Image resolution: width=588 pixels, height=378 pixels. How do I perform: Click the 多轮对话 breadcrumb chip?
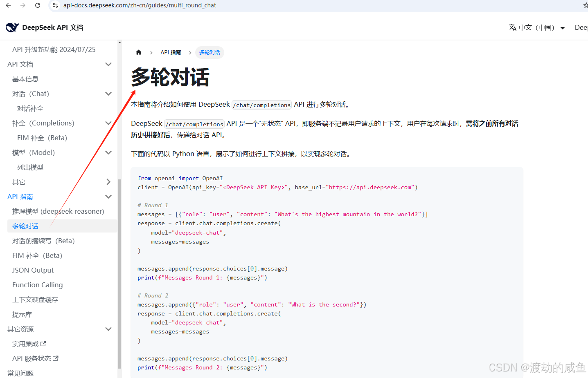(x=210, y=52)
